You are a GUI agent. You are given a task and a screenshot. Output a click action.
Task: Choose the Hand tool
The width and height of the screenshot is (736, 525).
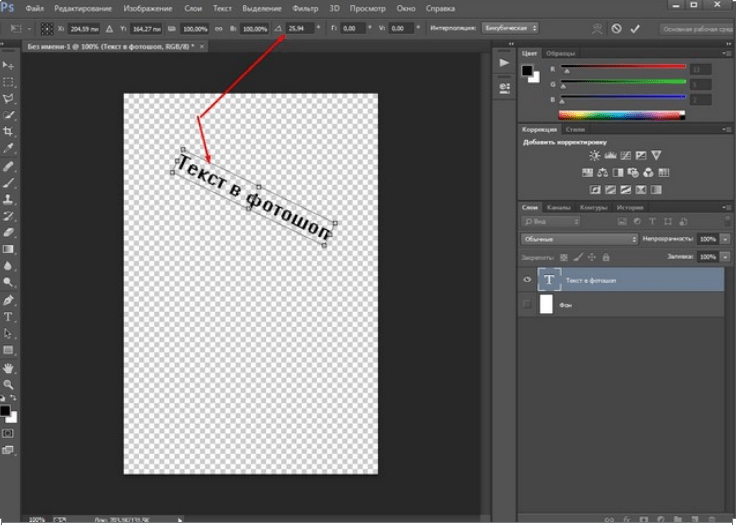[9, 368]
